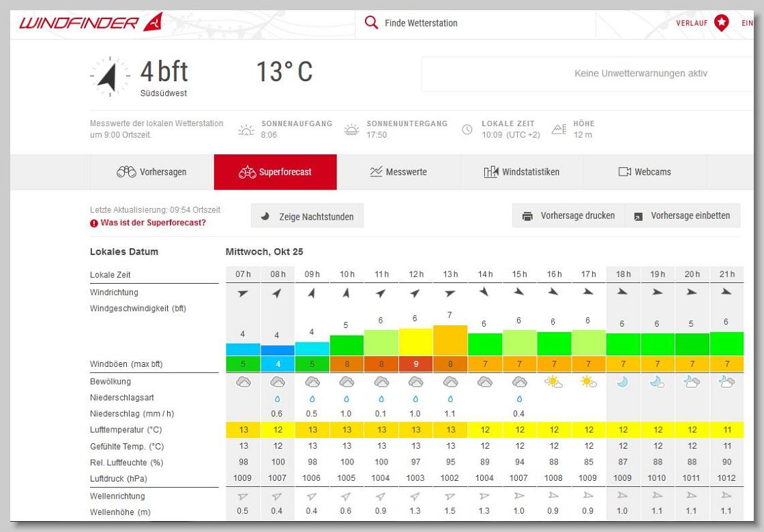Click 'Letzte Aktualisierung: 09:54 Ortszeit' text

point(155,210)
